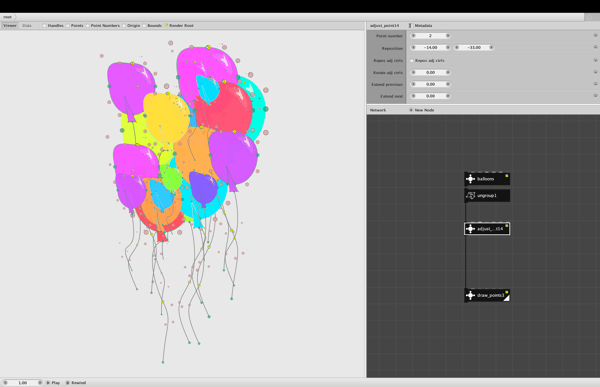
Task: Select the draw_points3 node in the network
Action: point(487,295)
